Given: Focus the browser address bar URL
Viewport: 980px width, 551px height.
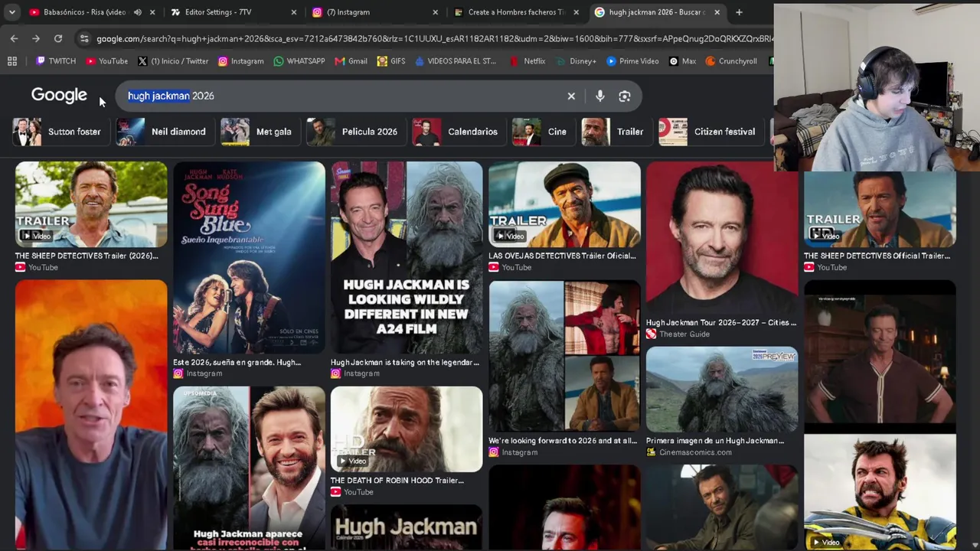Looking at the screenshot, I should coord(433,38).
